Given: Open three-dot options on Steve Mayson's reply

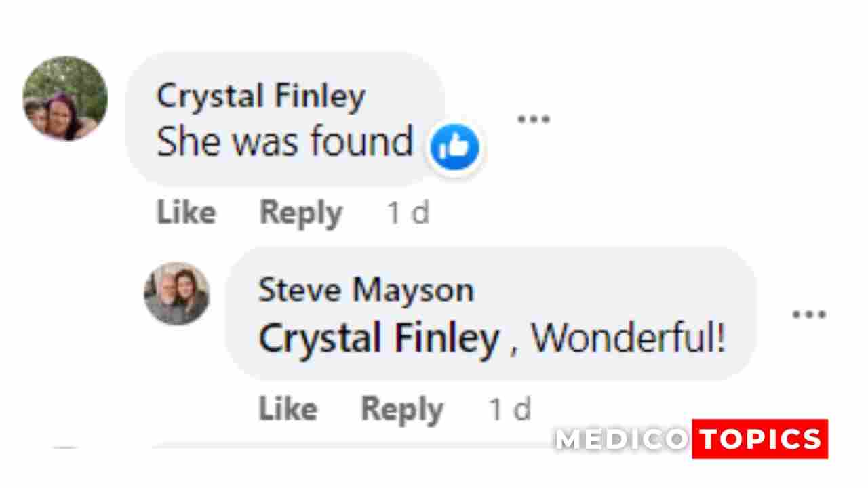Looking at the screenshot, I should [809, 314].
